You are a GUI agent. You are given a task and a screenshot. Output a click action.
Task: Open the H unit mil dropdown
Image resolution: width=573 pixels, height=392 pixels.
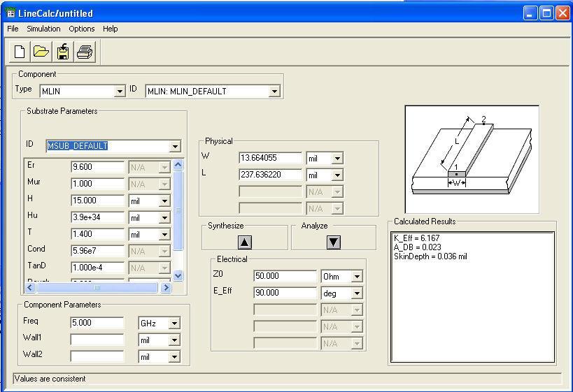[x=164, y=201]
